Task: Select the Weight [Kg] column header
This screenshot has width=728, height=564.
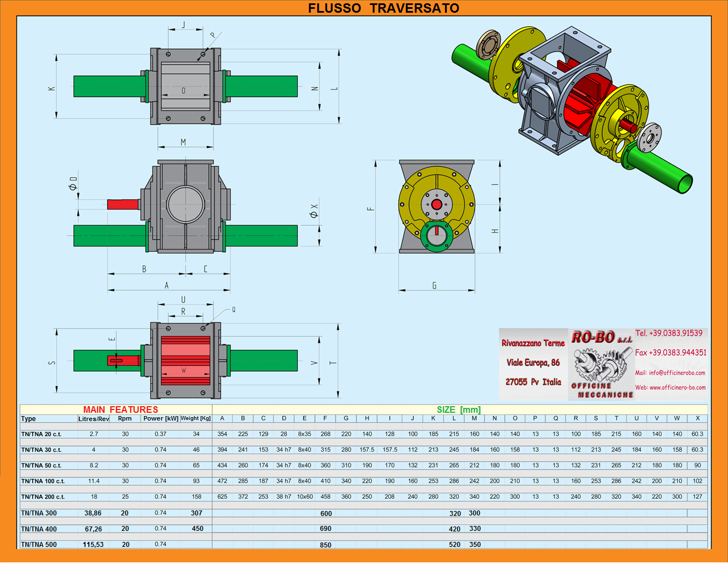Action: pos(196,418)
